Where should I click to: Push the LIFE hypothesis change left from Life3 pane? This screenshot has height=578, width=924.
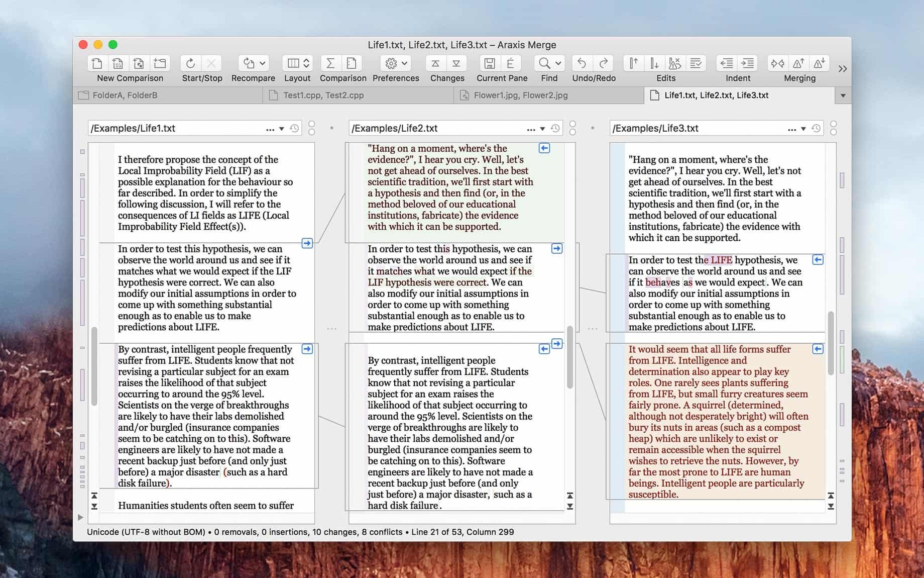(x=819, y=260)
